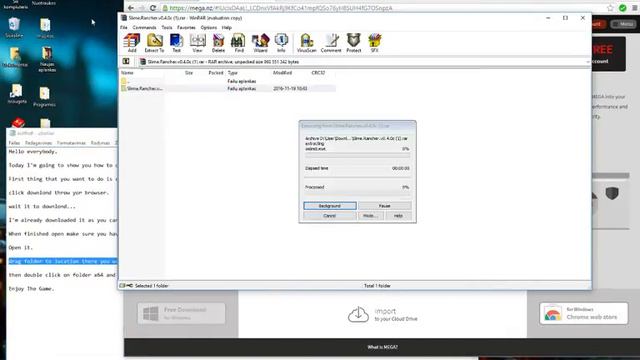Click the Protect shield icon
The width and height of the screenshot is (640, 360).
click(x=353, y=43)
